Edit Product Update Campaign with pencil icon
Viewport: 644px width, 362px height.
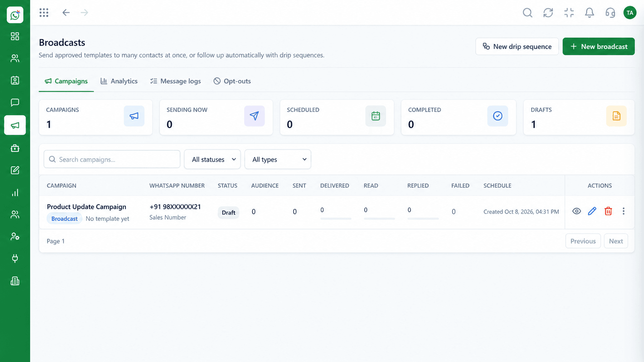coord(592,211)
